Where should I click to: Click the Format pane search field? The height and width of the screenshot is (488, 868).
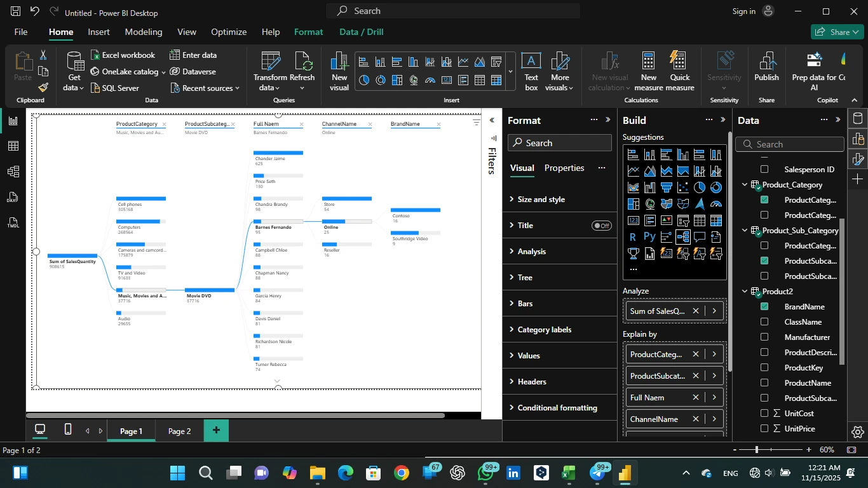(559, 143)
